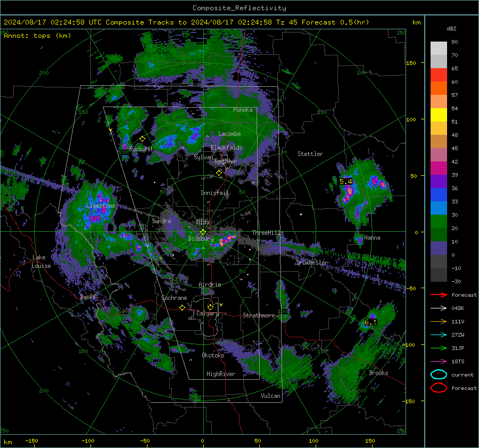
Task: Click the Hanna city label
Action: 372,238
